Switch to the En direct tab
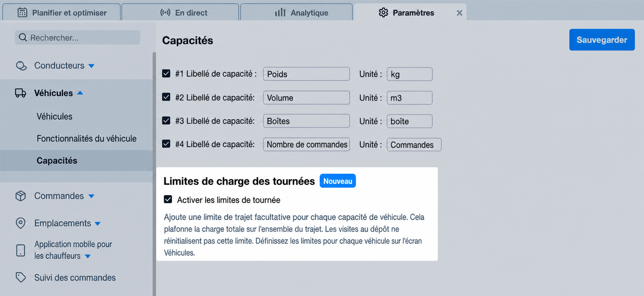Screen dimensions: 644x296 [180, 12]
